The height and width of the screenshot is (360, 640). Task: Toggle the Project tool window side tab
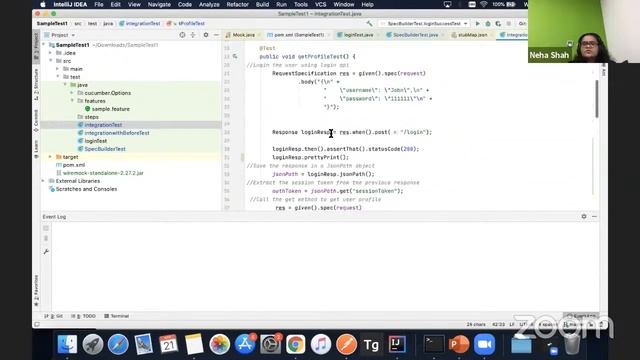36,47
